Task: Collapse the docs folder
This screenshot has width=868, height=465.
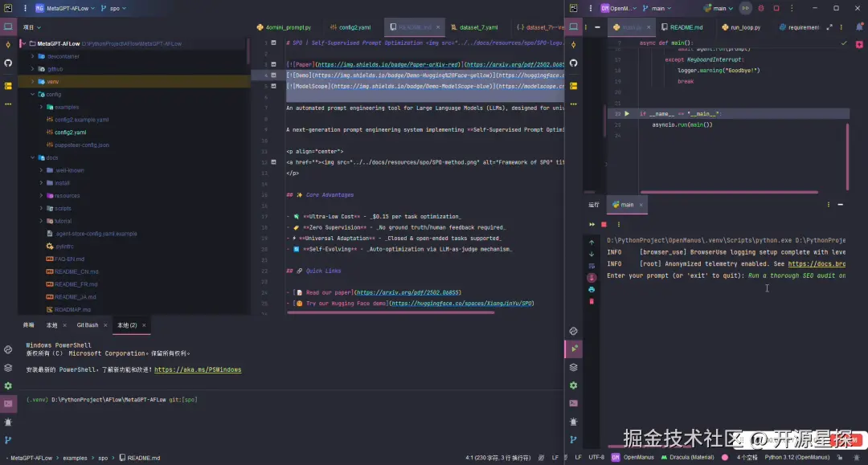Action: 33,157
